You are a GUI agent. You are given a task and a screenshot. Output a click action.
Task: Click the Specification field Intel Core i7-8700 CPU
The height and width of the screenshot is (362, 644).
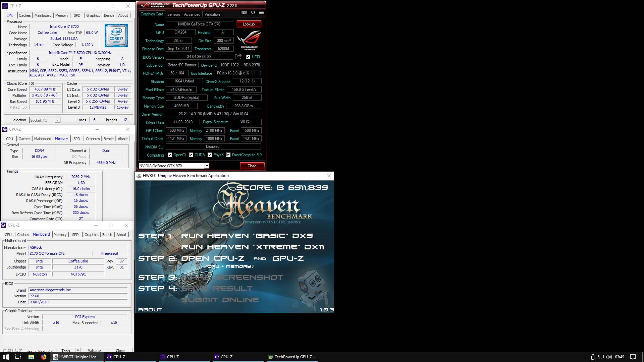(80, 53)
